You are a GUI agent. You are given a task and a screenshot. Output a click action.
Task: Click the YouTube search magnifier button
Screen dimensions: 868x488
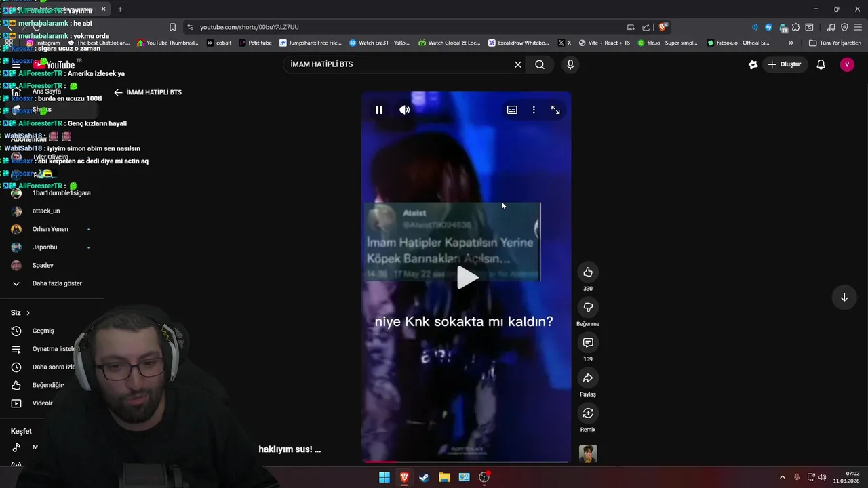(540, 64)
